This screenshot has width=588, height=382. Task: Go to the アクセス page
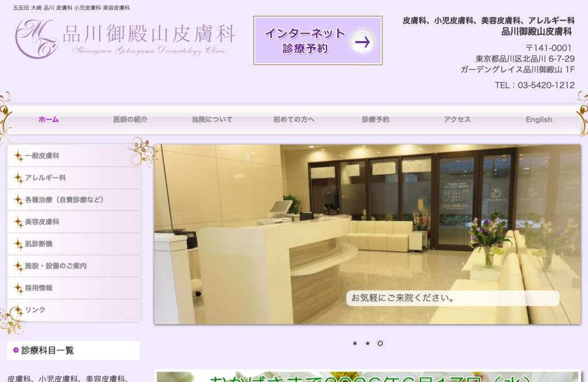click(x=457, y=119)
